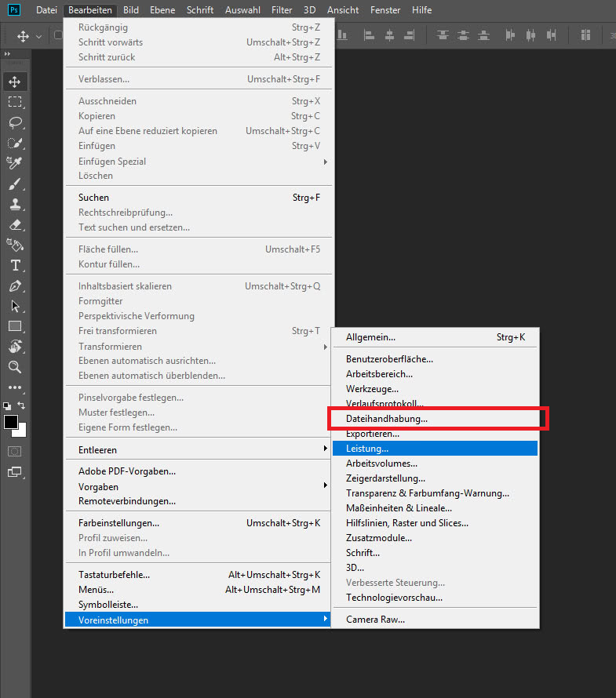
Task: Click Suchen in the Bearbeiten menu
Action: point(199,197)
